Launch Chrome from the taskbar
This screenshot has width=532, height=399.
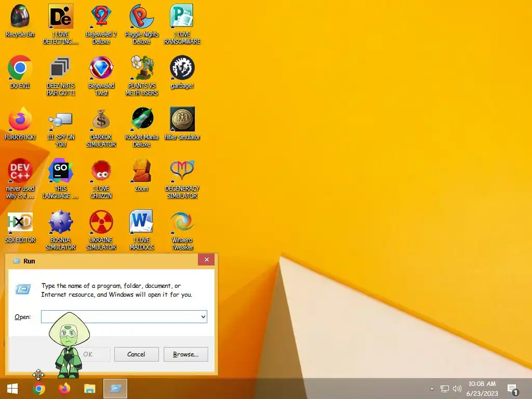(39, 389)
